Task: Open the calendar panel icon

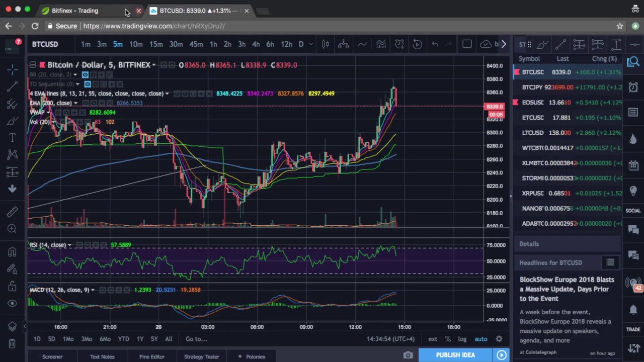Action: tap(633, 165)
